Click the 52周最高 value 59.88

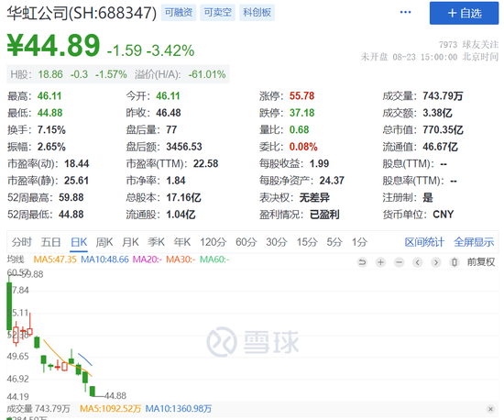point(71,197)
